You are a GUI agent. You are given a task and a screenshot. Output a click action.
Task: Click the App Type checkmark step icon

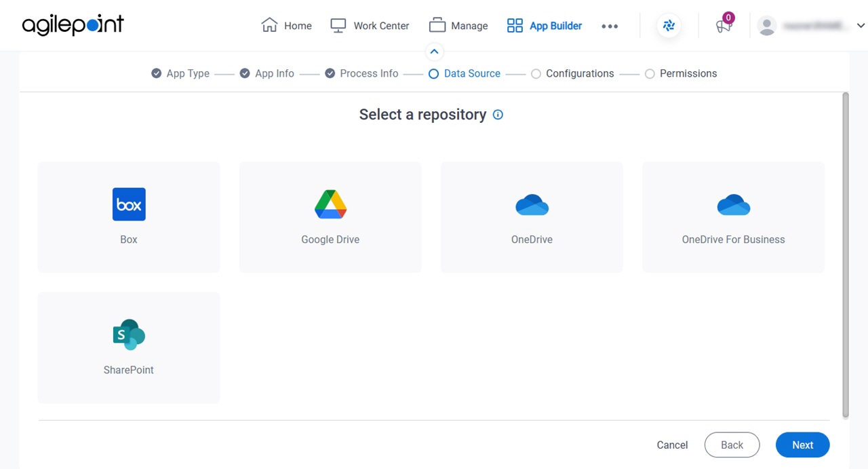click(x=157, y=73)
